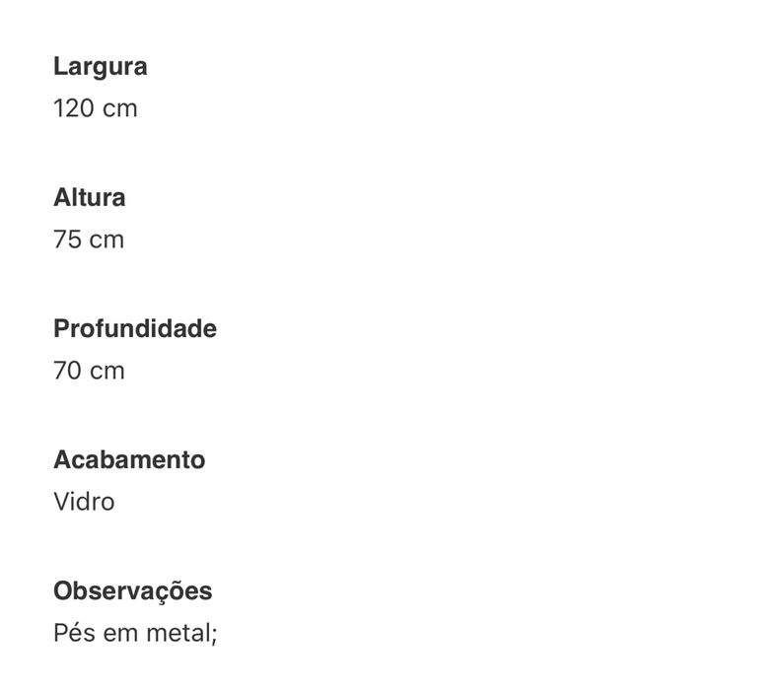Click the Profundidade heading
This screenshot has width=784, height=690.
[x=134, y=329]
